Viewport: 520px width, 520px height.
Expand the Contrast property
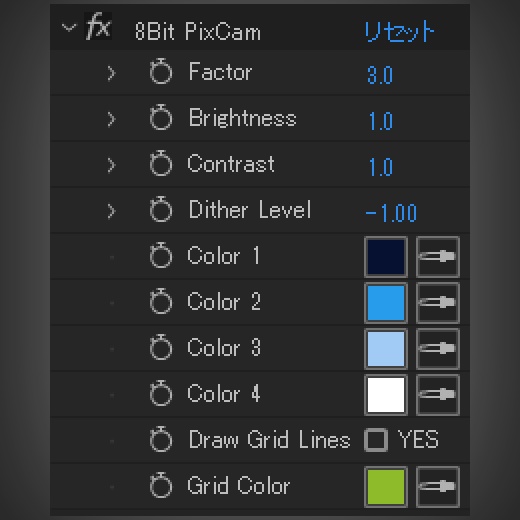click(111, 165)
